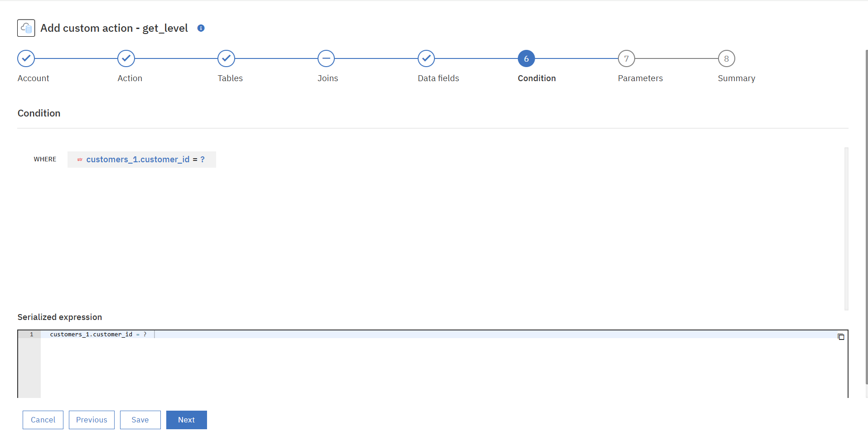Go to the Joins step circle

pos(326,58)
